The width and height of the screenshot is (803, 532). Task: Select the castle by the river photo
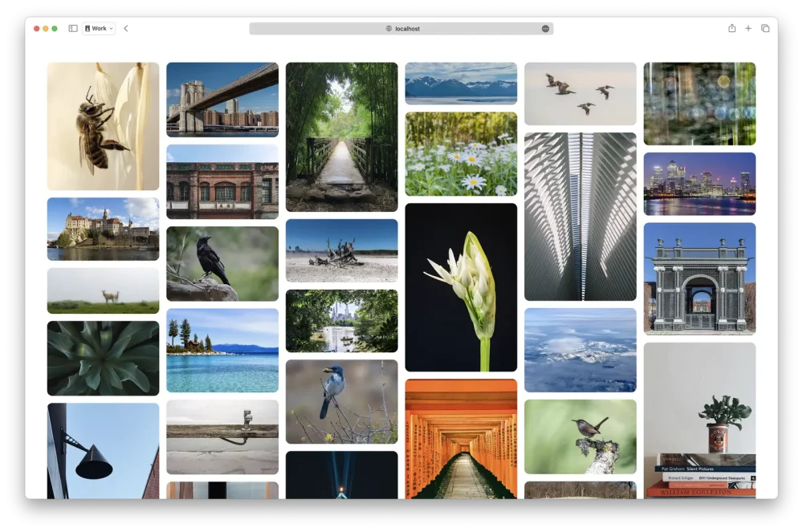coord(103,229)
